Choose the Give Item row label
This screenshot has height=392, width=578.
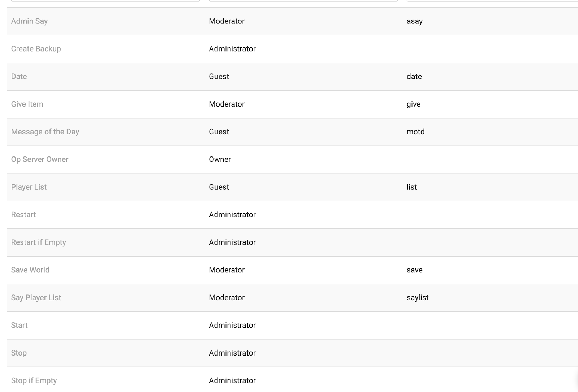[x=27, y=104]
